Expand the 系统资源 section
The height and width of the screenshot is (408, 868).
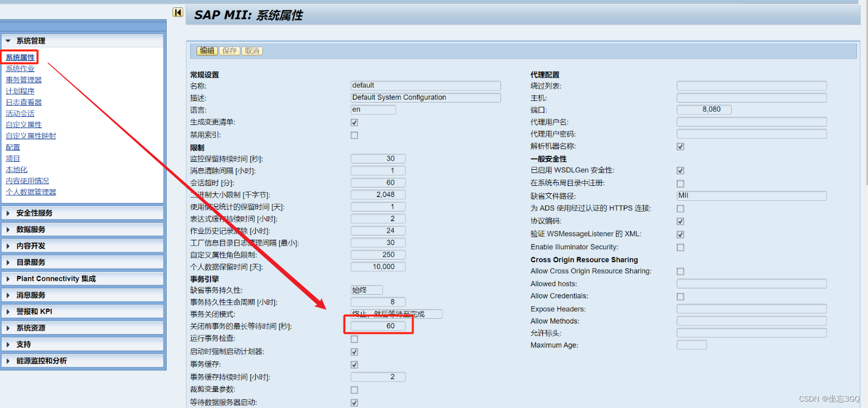(83, 328)
